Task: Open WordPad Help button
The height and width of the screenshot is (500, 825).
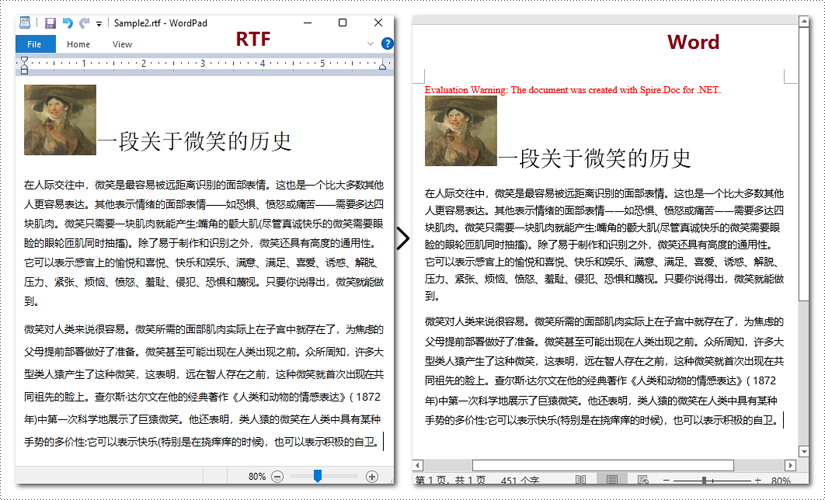Action: [x=387, y=44]
